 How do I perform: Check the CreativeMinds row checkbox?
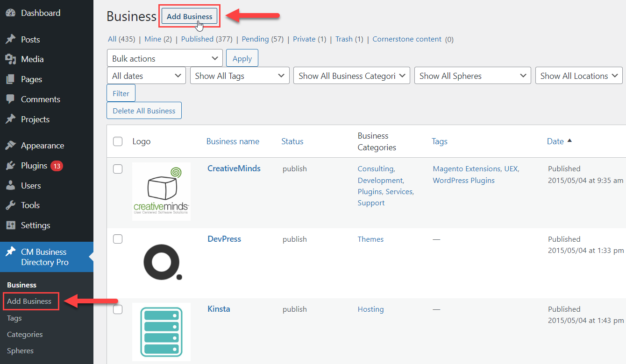(x=118, y=169)
